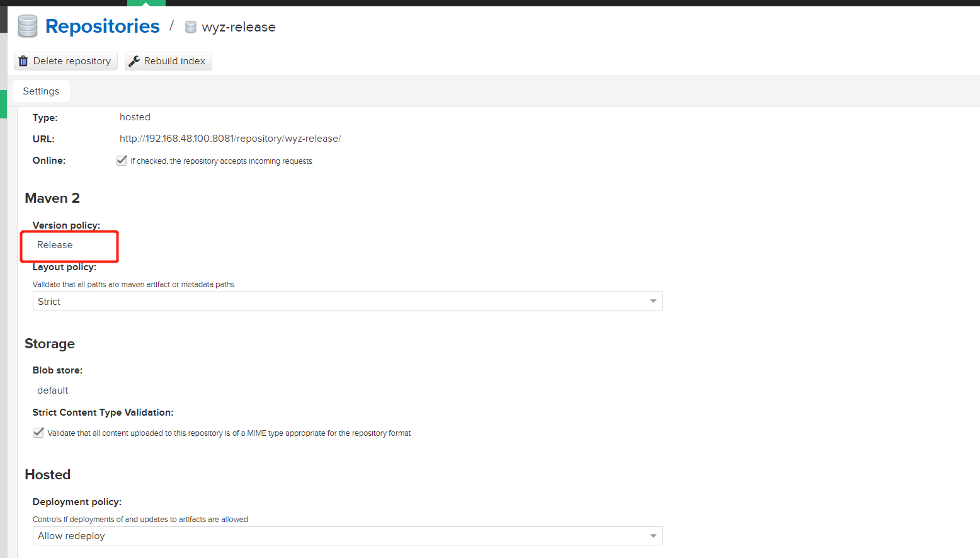Viewport: 980px width, 558px height.
Task: Click the database icon beside the Repositories heading
Action: point(27,26)
